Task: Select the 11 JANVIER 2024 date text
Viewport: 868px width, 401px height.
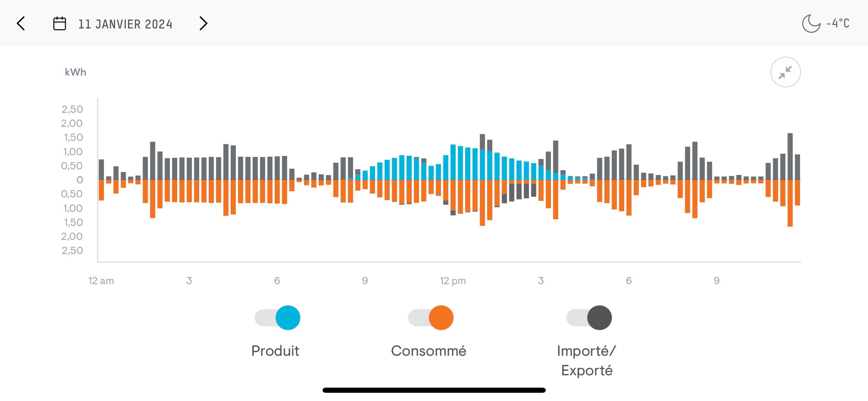Action: [x=125, y=24]
